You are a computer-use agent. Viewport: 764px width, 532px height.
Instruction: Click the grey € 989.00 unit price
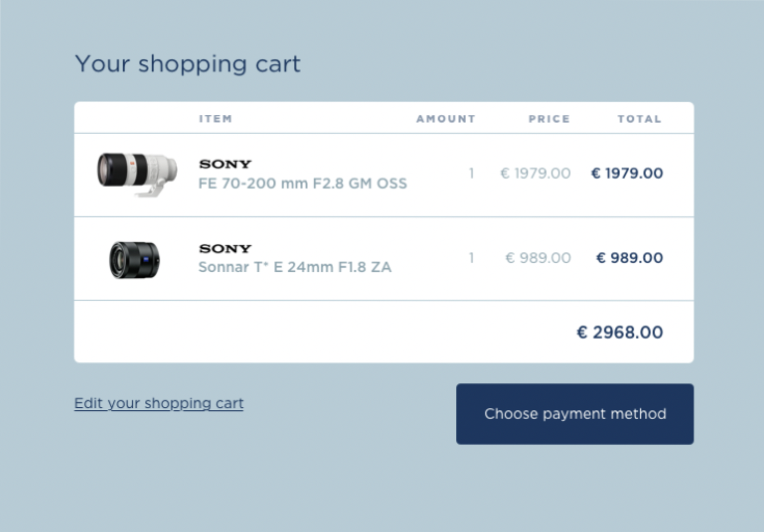coord(538,258)
